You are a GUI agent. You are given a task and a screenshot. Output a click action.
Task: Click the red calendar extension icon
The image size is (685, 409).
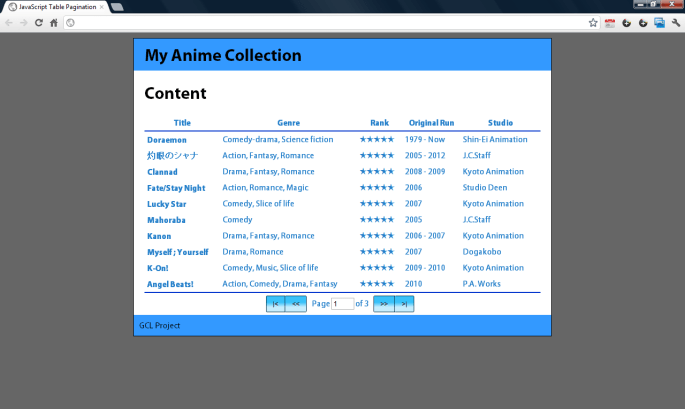(x=609, y=22)
